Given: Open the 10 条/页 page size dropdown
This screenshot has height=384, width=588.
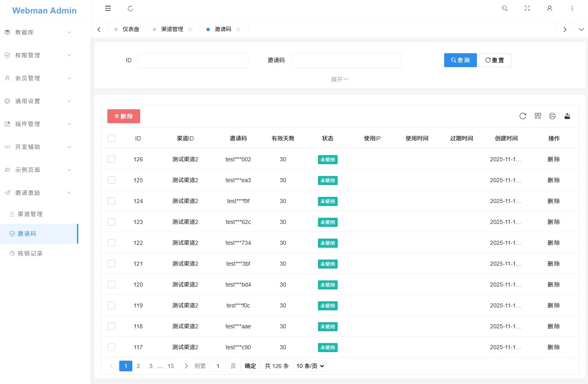Looking at the screenshot, I should click(x=309, y=366).
